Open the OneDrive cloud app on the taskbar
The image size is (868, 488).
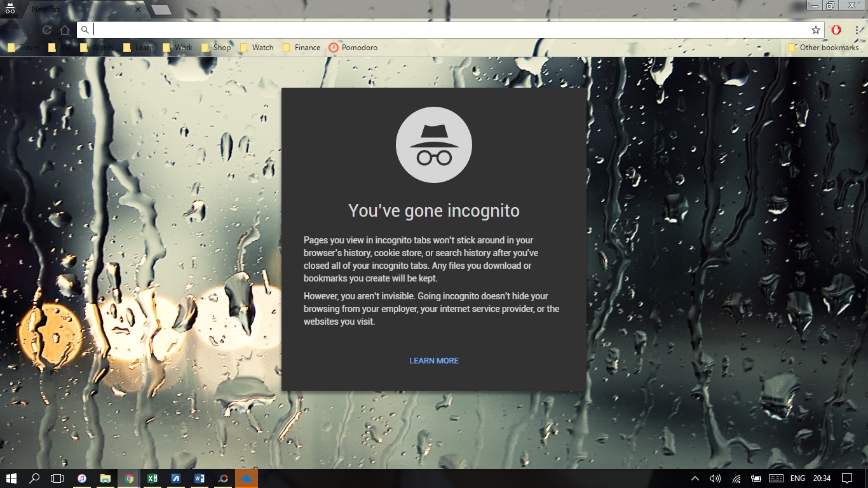click(247, 478)
